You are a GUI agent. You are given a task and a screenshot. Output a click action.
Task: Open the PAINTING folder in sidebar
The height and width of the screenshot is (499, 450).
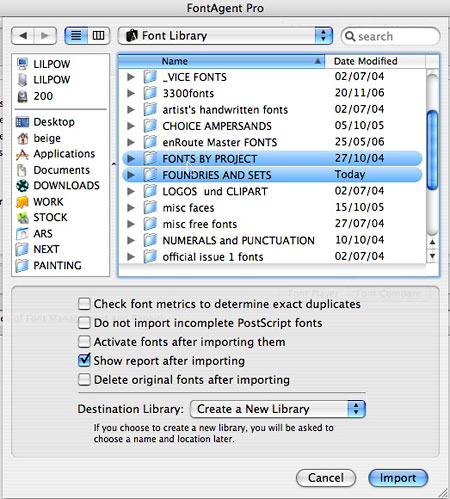point(49,265)
